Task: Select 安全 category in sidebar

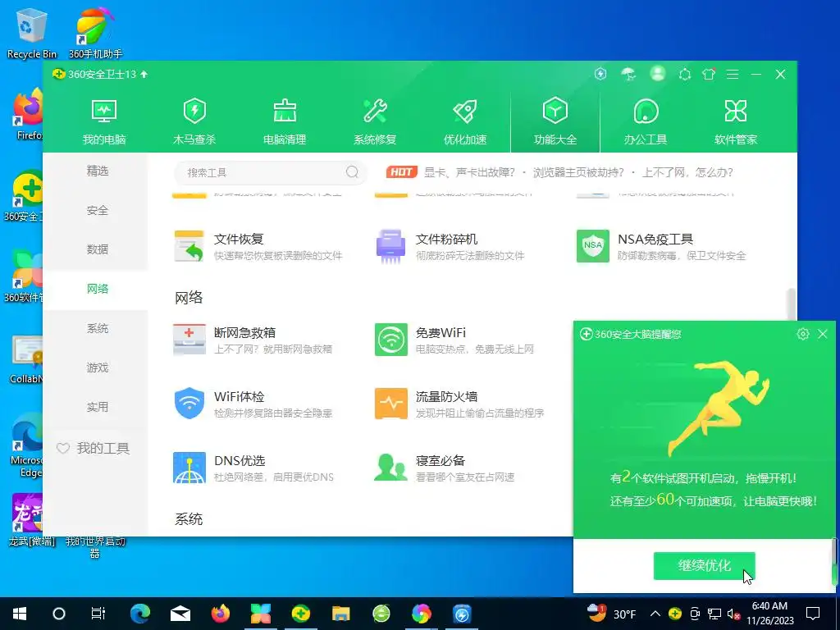Action: click(x=98, y=211)
